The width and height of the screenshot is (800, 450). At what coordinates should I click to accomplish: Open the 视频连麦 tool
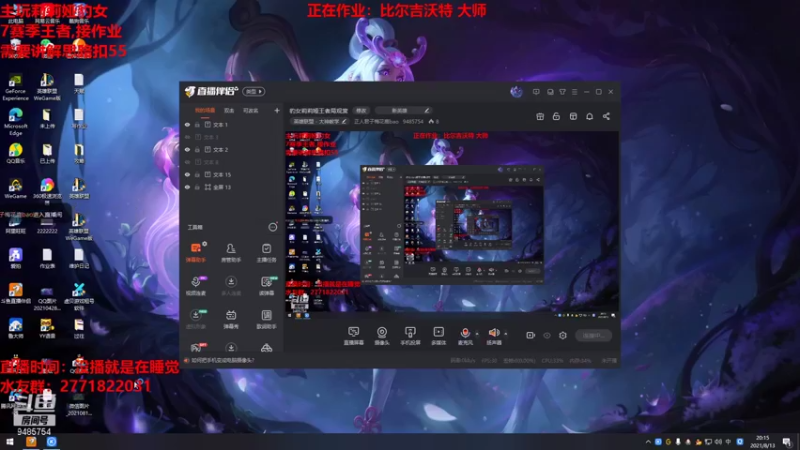click(196, 286)
